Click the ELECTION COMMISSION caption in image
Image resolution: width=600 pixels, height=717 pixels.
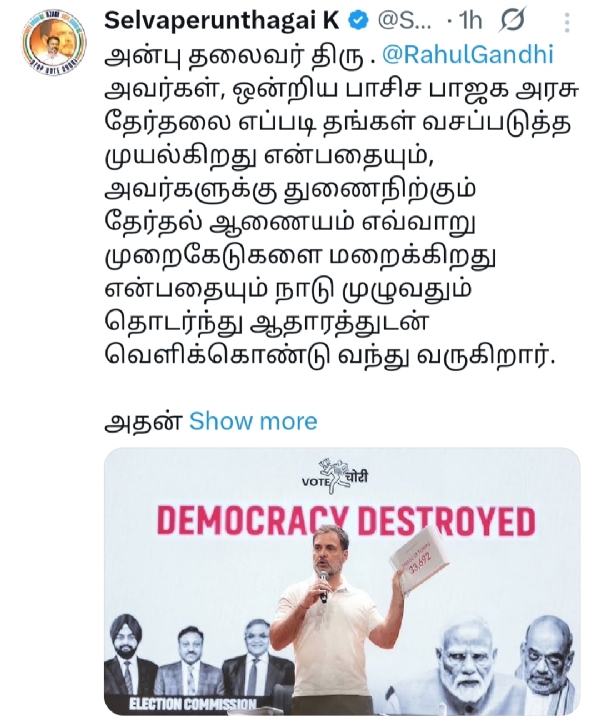pyautogui.click(x=193, y=703)
